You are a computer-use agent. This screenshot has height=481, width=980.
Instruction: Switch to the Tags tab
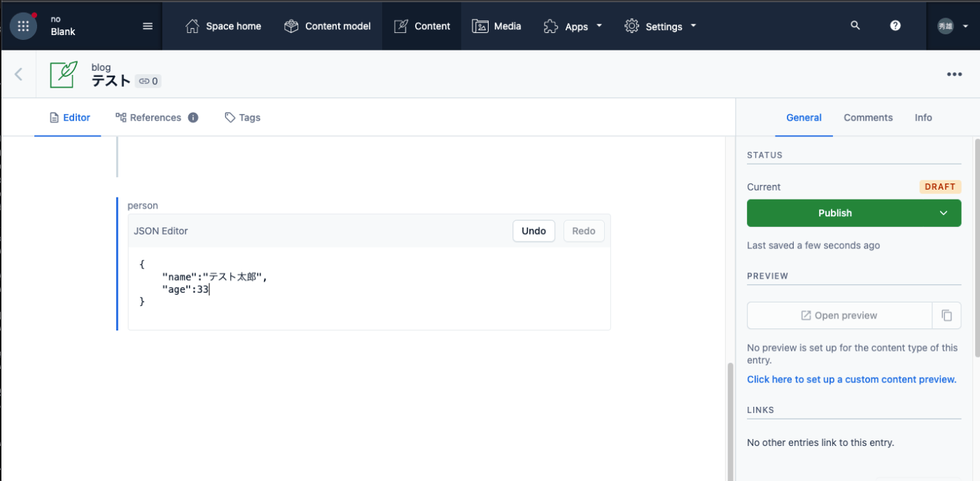click(x=242, y=118)
